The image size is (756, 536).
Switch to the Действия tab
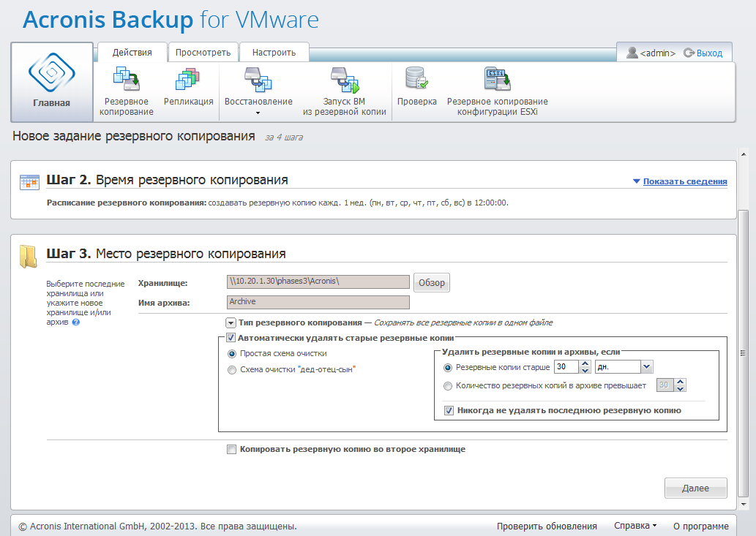tap(132, 52)
